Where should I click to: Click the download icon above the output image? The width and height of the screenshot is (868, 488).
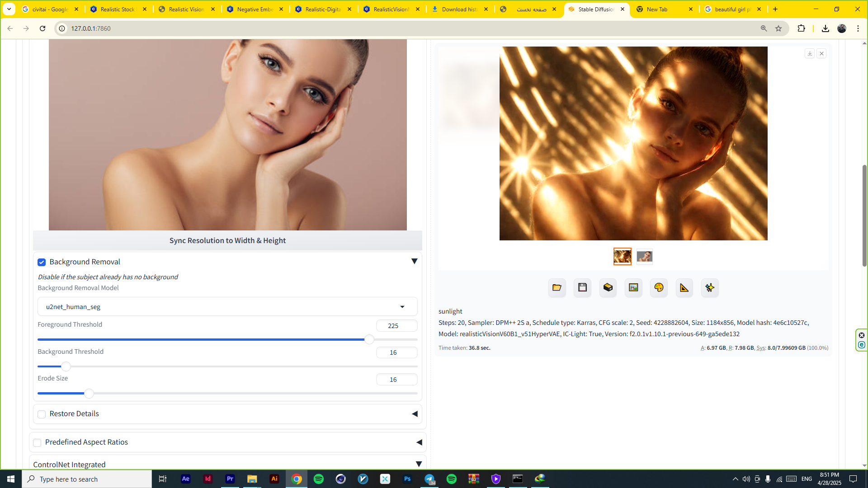pyautogui.click(x=810, y=54)
